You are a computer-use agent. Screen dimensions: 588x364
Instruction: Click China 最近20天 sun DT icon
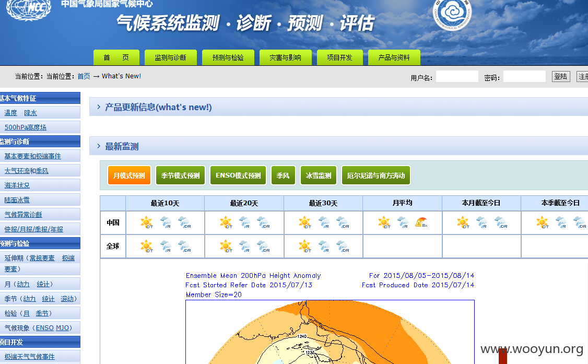point(226,222)
